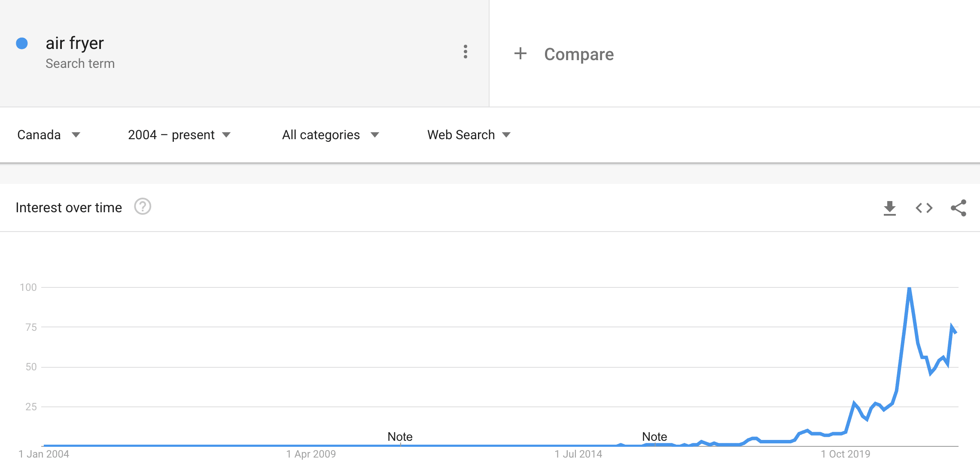This screenshot has width=980, height=470.
Task: Click the Note marker near 2011
Action: [400, 436]
